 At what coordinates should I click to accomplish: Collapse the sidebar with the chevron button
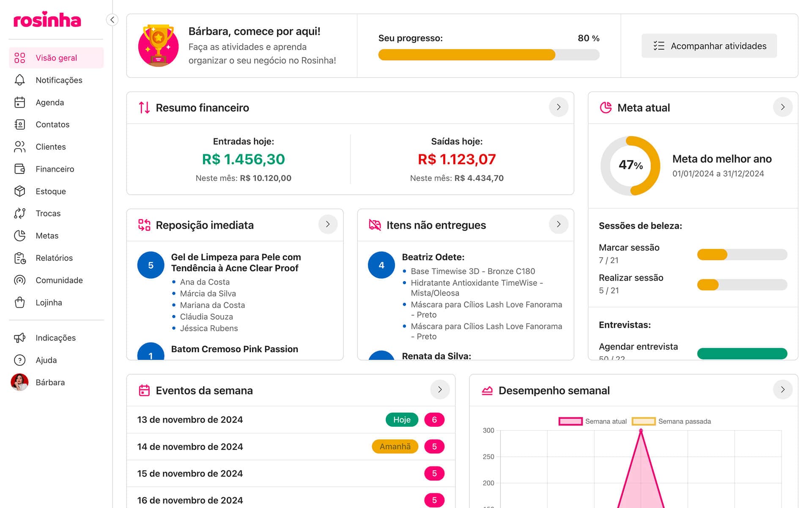pos(112,20)
